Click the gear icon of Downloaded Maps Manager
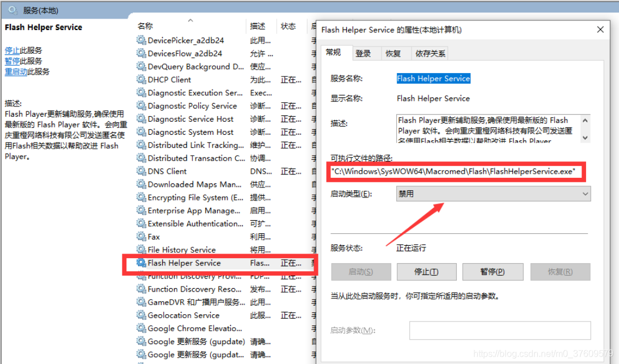Viewport: 619px width, 364px height. click(141, 184)
